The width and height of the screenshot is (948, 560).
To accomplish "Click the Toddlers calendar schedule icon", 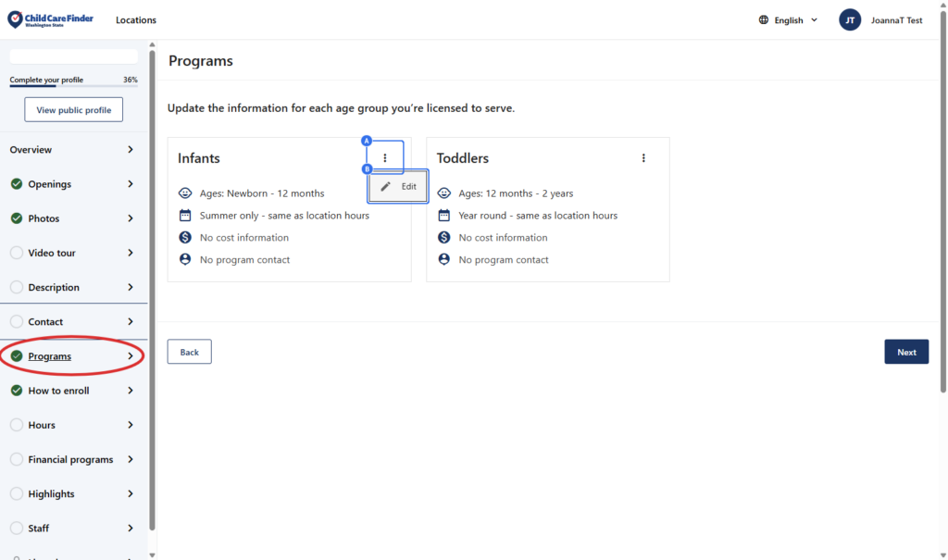I will [444, 216].
